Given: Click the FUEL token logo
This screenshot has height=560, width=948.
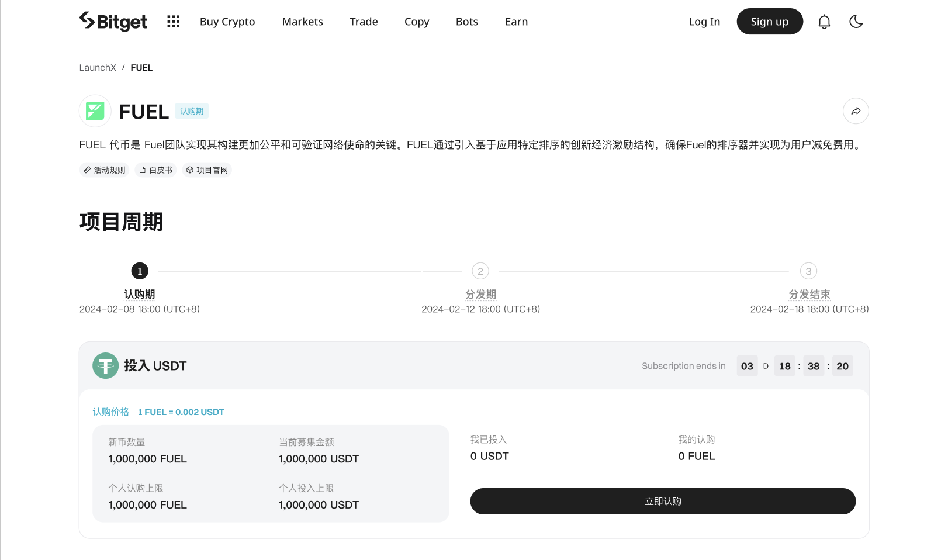Looking at the screenshot, I should click(x=95, y=111).
